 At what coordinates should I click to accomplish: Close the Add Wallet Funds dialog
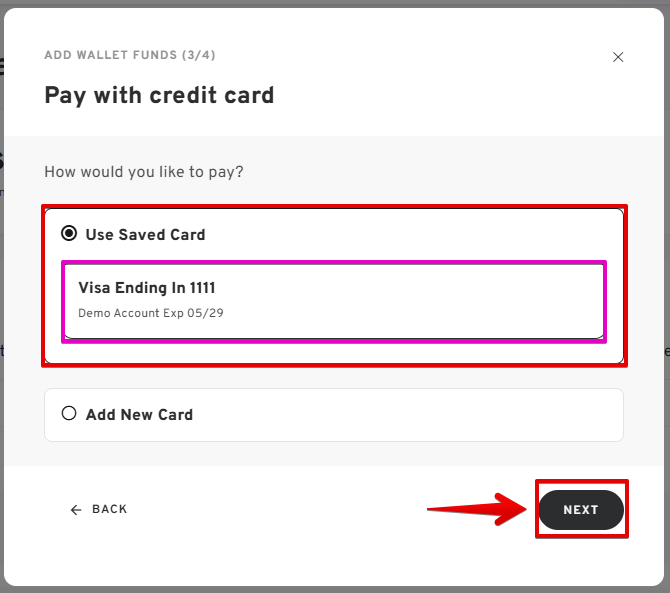(618, 57)
